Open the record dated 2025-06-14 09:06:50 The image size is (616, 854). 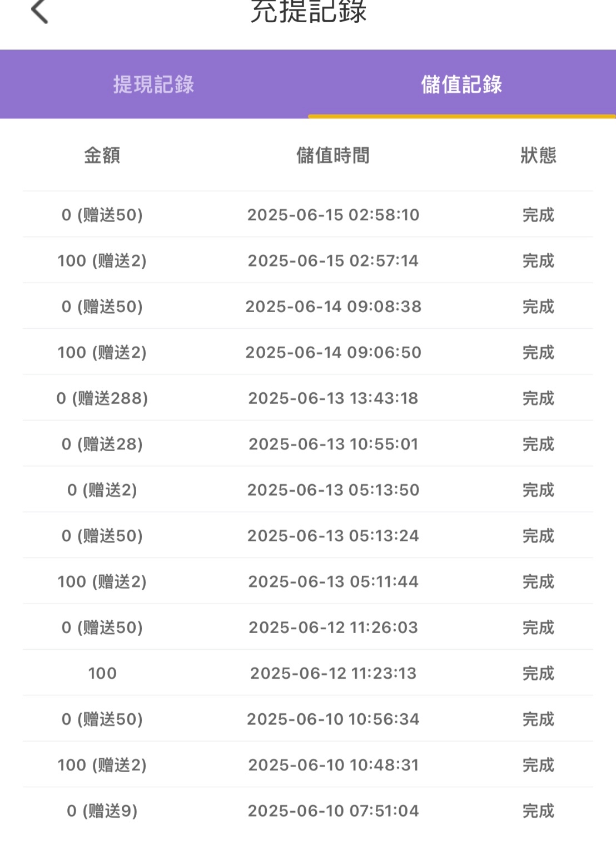click(x=308, y=352)
